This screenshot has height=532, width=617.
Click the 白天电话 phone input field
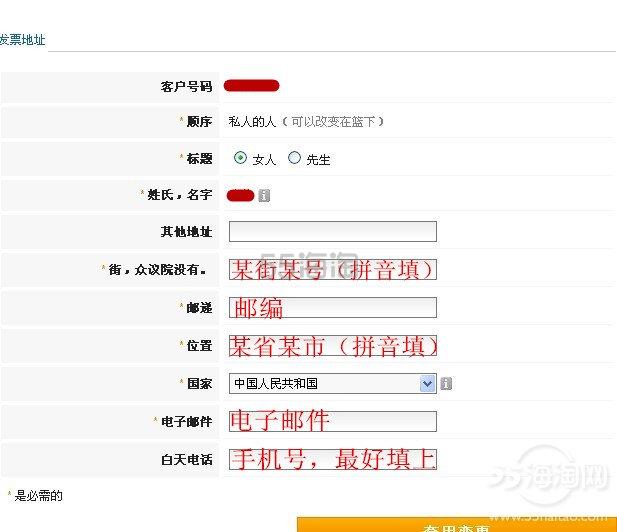[333, 459]
